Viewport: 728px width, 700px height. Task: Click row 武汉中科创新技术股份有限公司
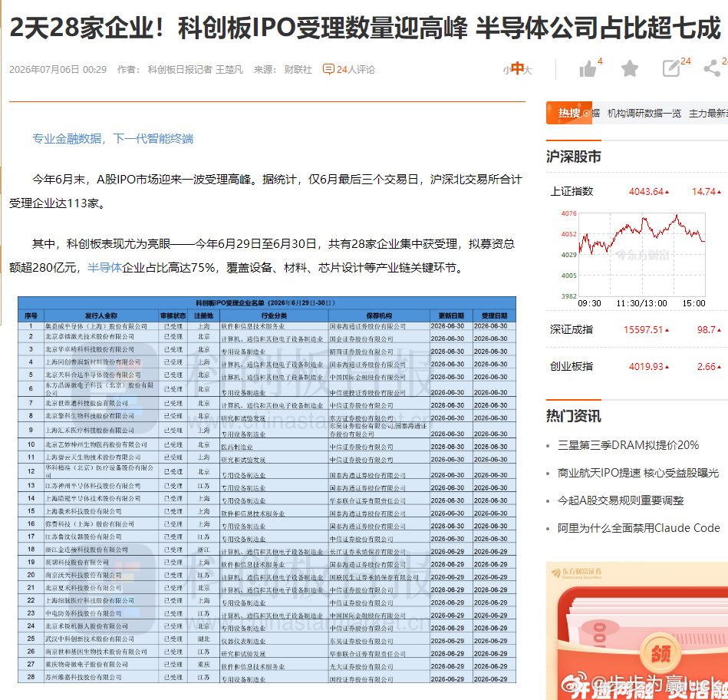point(266,639)
